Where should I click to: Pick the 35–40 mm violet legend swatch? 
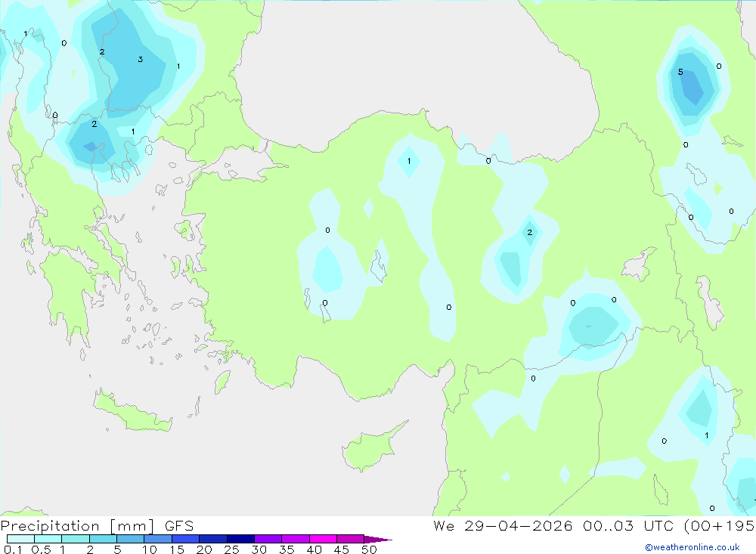coord(296,539)
